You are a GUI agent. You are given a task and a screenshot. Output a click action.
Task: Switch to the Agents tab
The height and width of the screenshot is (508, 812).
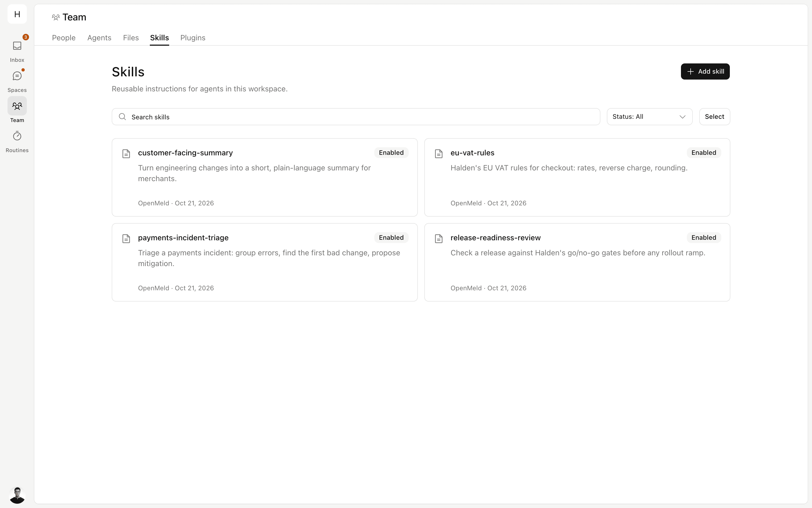pyautogui.click(x=99, y=38)
